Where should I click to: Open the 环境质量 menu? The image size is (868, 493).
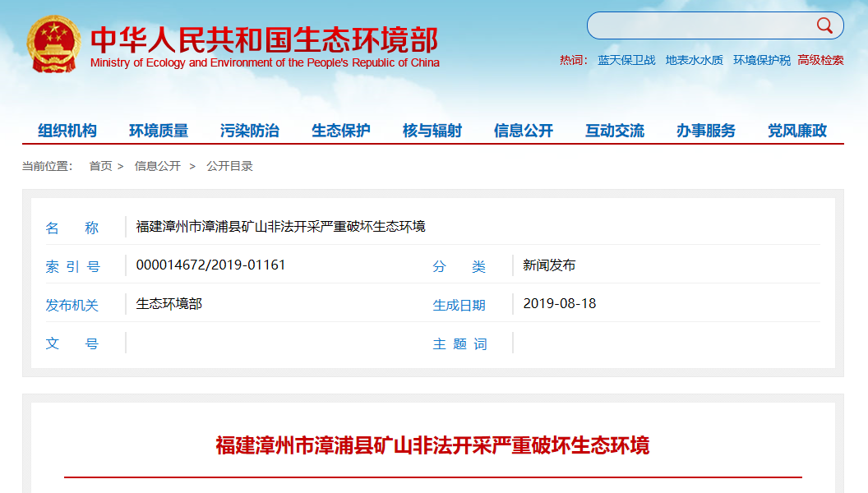point(159,131)
